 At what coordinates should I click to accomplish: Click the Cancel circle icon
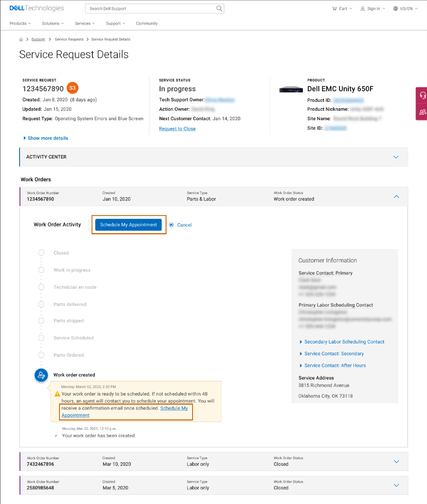[171, 225]
